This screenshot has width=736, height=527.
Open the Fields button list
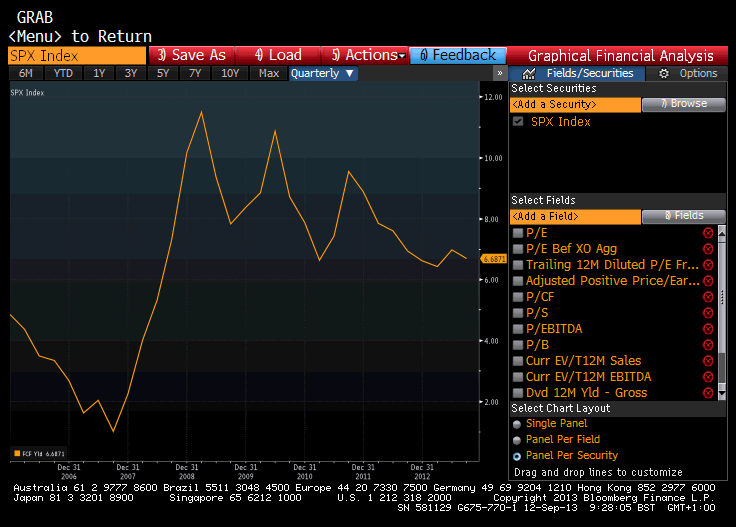(x=683, y=216)
